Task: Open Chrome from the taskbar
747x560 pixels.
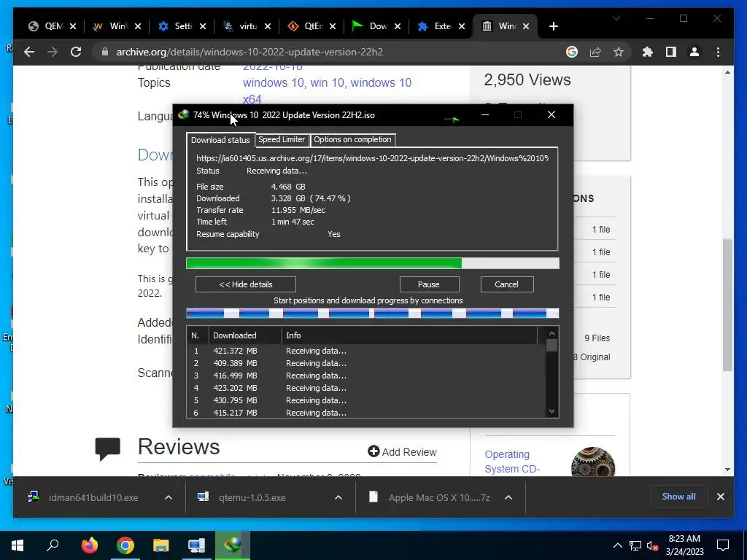Action: (125, 545)
